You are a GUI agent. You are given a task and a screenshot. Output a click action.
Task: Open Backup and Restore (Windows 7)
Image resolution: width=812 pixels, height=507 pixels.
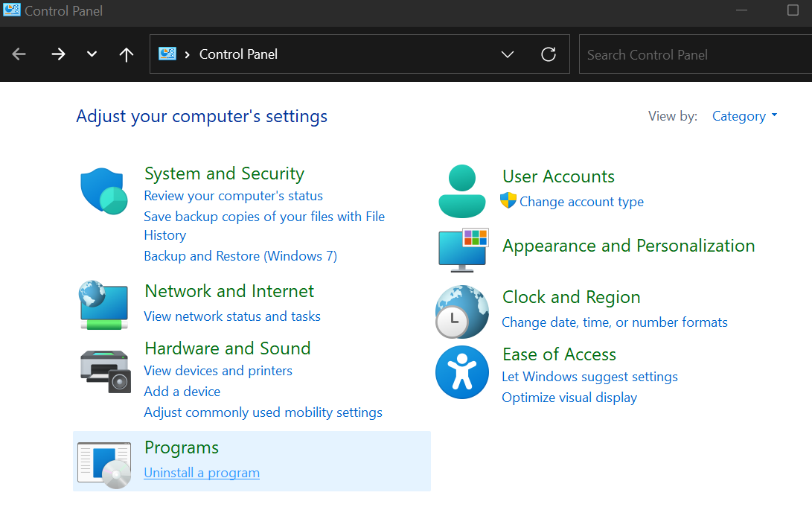coord(240,256)
